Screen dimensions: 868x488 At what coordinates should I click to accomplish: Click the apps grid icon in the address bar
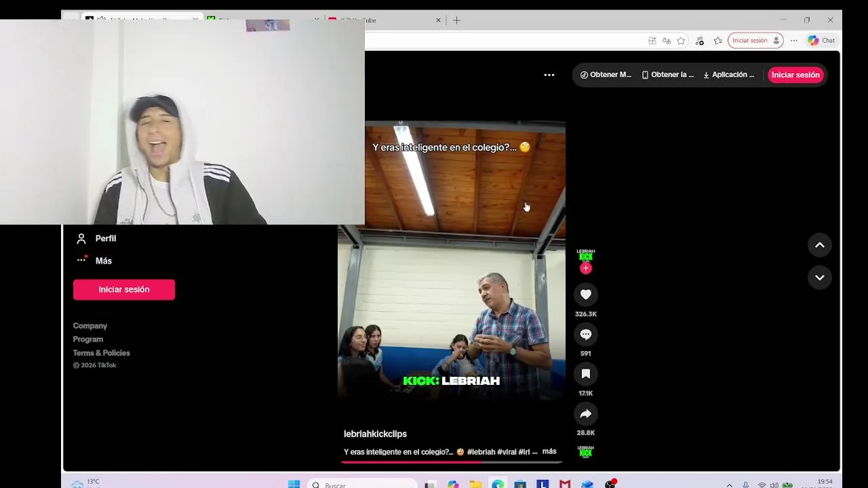point(652,41)
